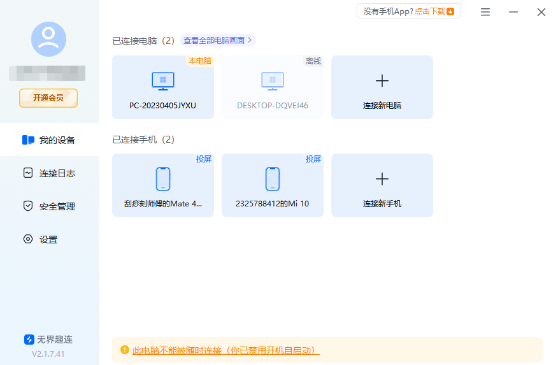
Task: Click the 连接新手机 add card
Action: point(382,185)
